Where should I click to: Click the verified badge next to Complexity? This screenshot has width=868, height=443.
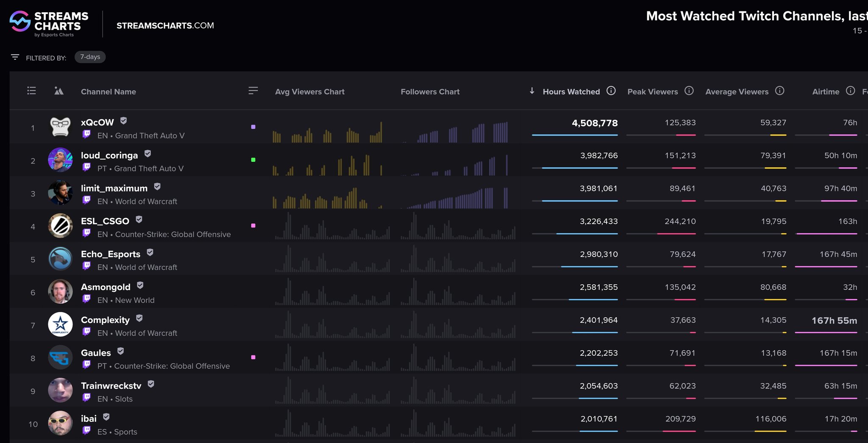tap(139, 318)
